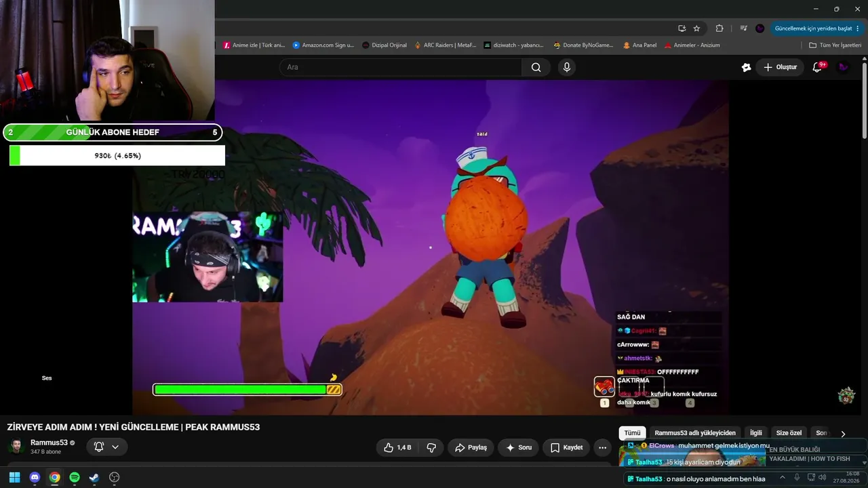Click the YouTube search magnifier button
This screenshot has width=868, height=488.
pyautogui.click(x=536, y=67)
